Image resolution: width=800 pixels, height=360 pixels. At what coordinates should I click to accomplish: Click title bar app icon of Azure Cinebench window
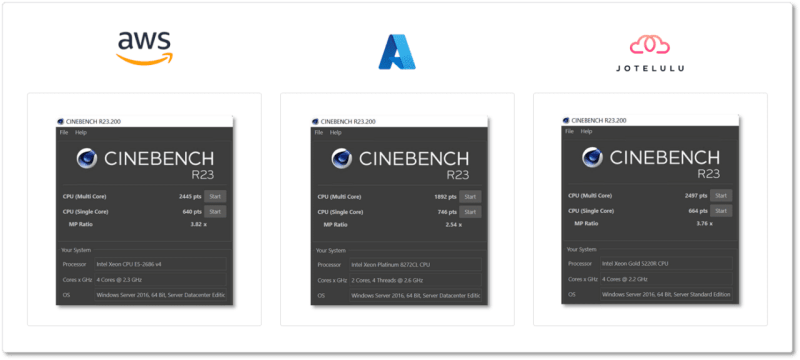pos(316,121)
